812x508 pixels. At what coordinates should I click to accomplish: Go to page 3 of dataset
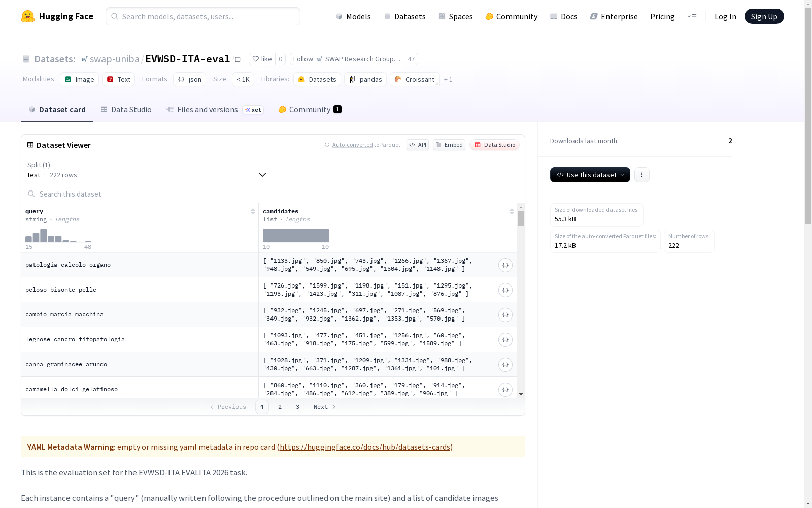(x=297, y=407)
